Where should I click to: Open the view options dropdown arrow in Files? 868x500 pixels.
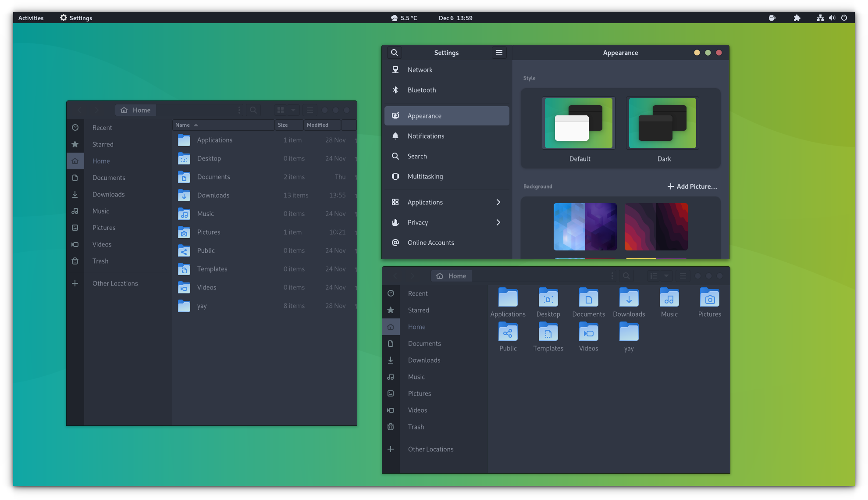(293, 110)
